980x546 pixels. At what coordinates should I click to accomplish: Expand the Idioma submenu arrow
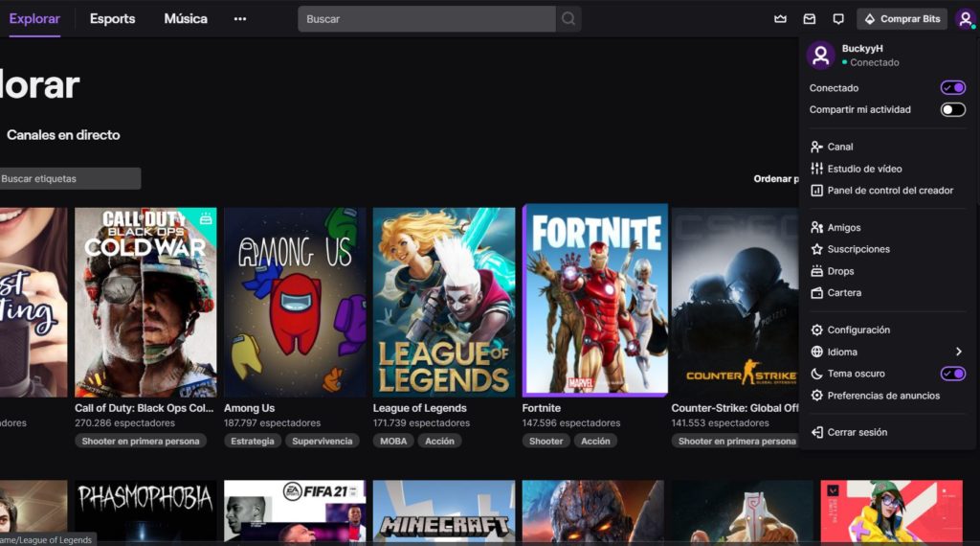pos(959,352)
